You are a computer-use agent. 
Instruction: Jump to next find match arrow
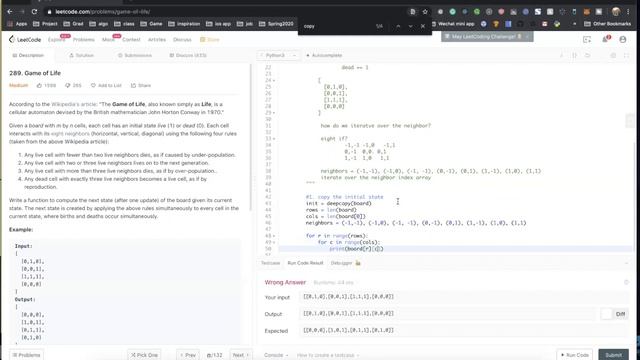(410, 26)
